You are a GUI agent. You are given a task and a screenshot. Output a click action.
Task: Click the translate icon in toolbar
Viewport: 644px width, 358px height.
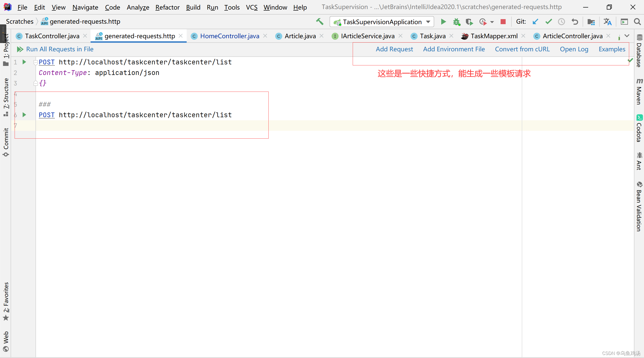[x=608, y=22]
